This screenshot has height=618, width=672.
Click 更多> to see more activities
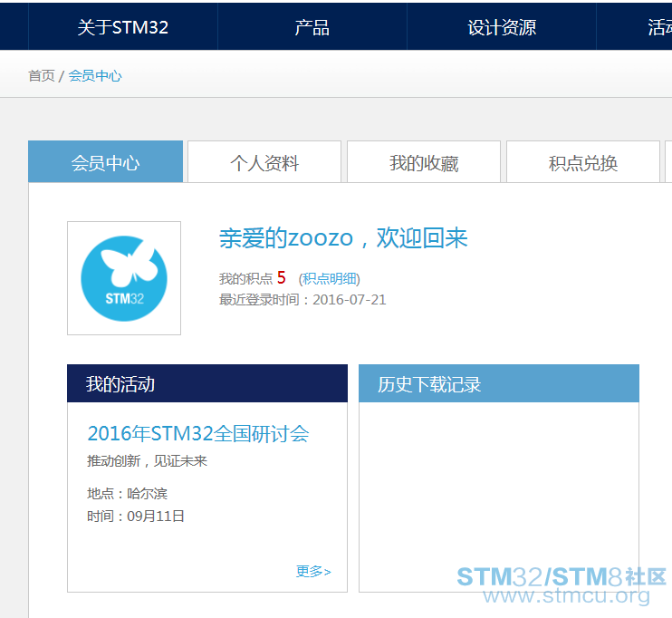tap(313, 571)
